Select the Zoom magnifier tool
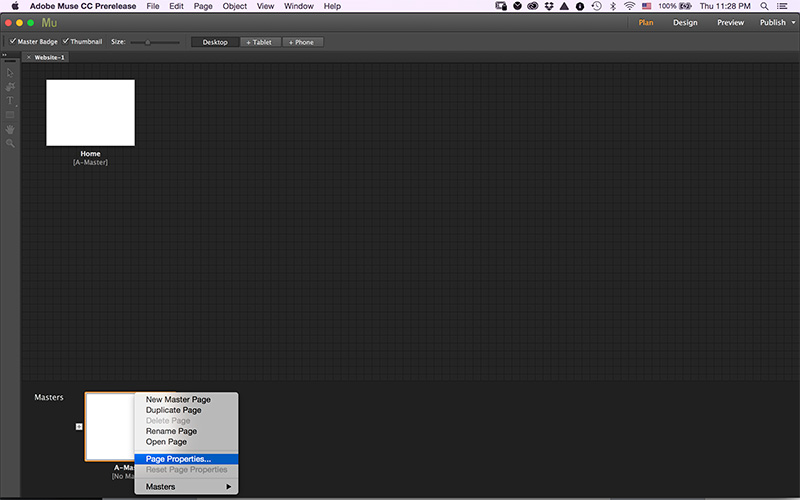 11,144
